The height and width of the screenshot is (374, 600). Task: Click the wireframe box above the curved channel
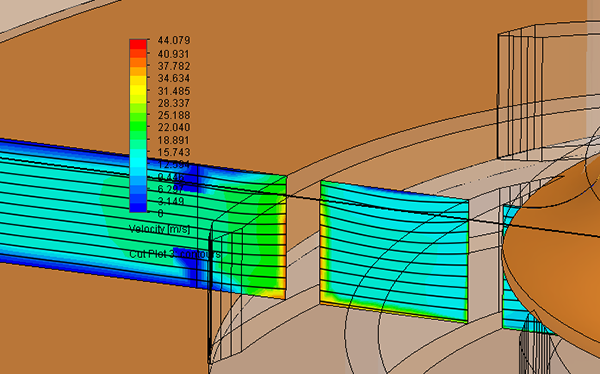(520, 92)
